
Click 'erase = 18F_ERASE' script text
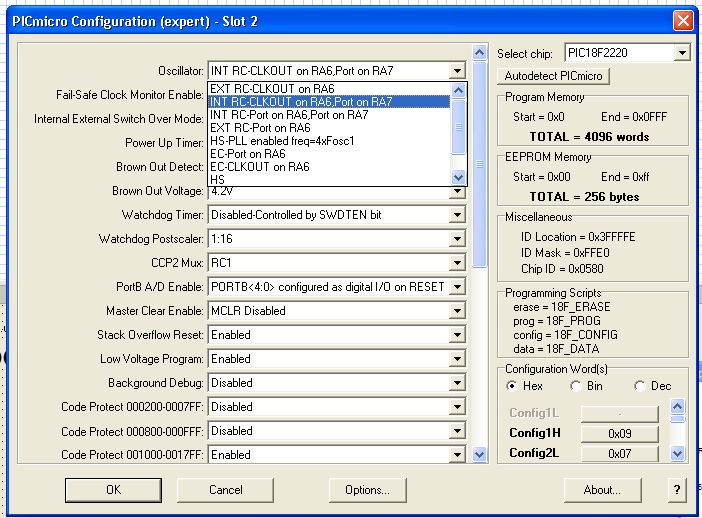pyautogui.click(x=562, y=307)
